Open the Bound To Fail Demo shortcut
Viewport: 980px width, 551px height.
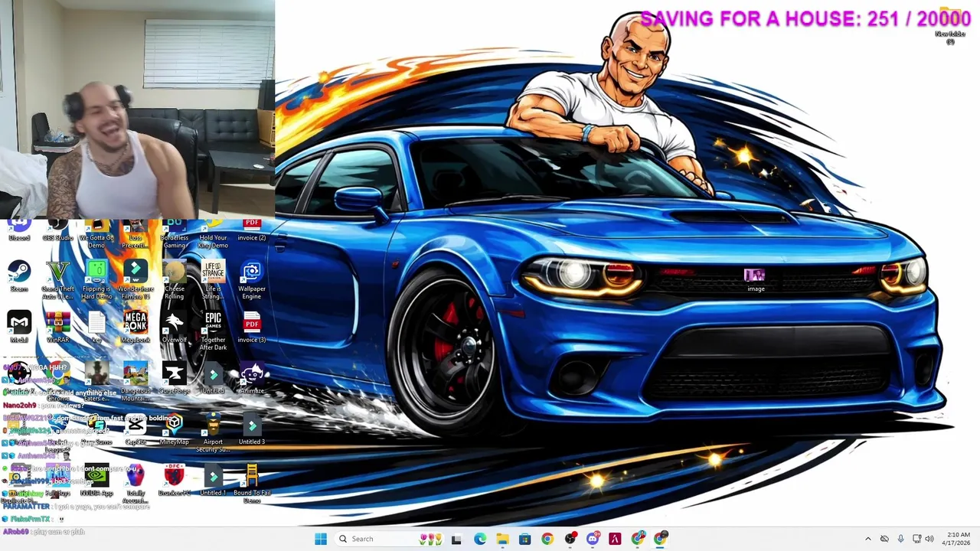point(252,484)
